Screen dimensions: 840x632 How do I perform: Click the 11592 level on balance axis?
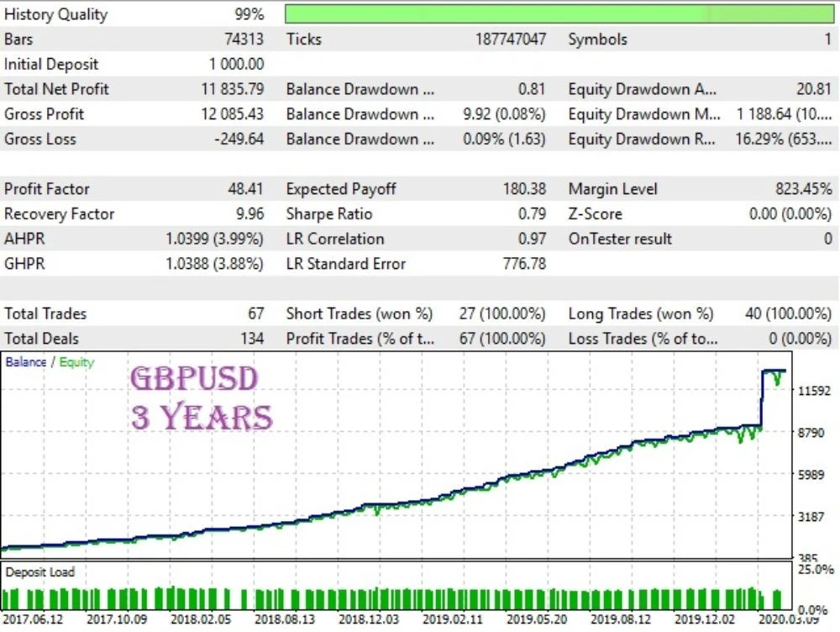(x=814, y=391)
